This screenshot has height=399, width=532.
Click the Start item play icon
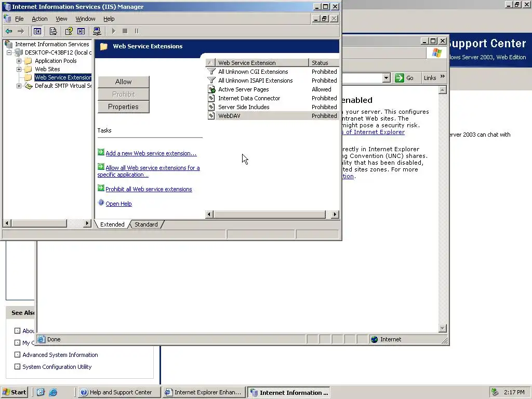[x=114, y=31]
